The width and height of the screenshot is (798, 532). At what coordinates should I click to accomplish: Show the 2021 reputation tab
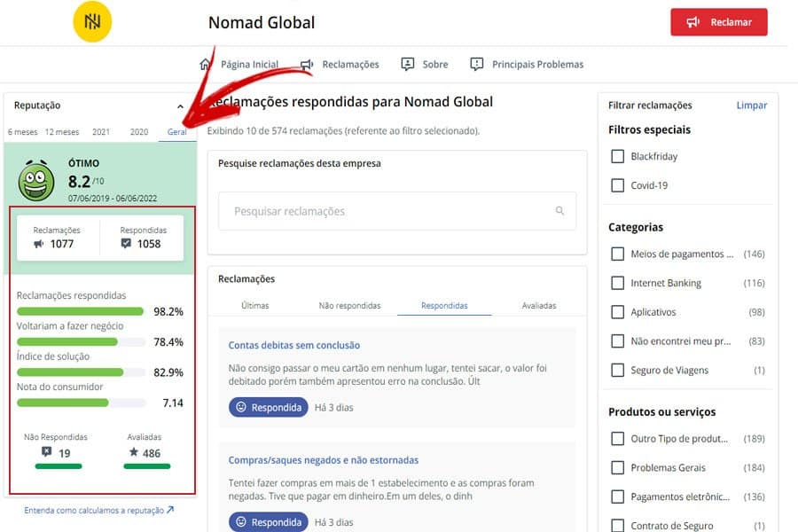(101, 132)
